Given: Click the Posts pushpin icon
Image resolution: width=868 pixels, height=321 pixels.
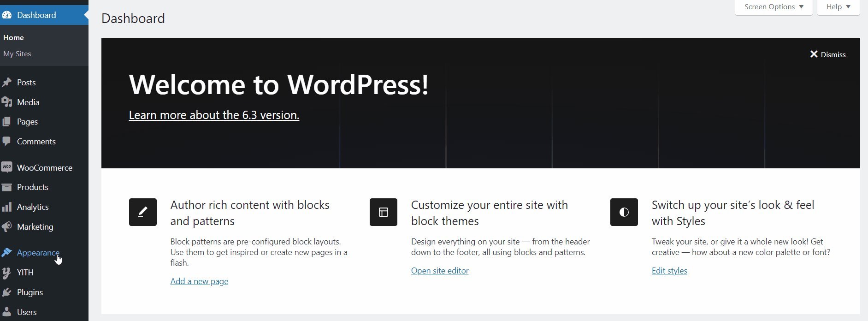Looking at the screenshot, I should [6, 83].
